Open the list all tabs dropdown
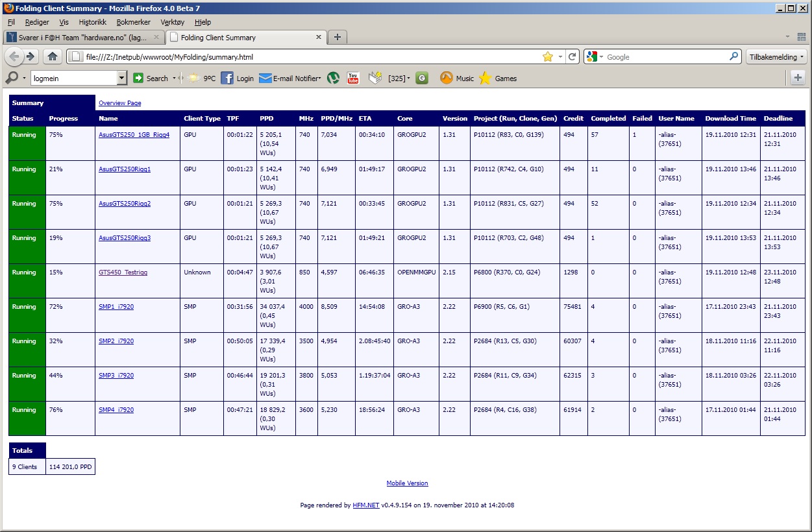Image resolution: width=812 pixels, height=532 pixels. click(x=787, y=37)
